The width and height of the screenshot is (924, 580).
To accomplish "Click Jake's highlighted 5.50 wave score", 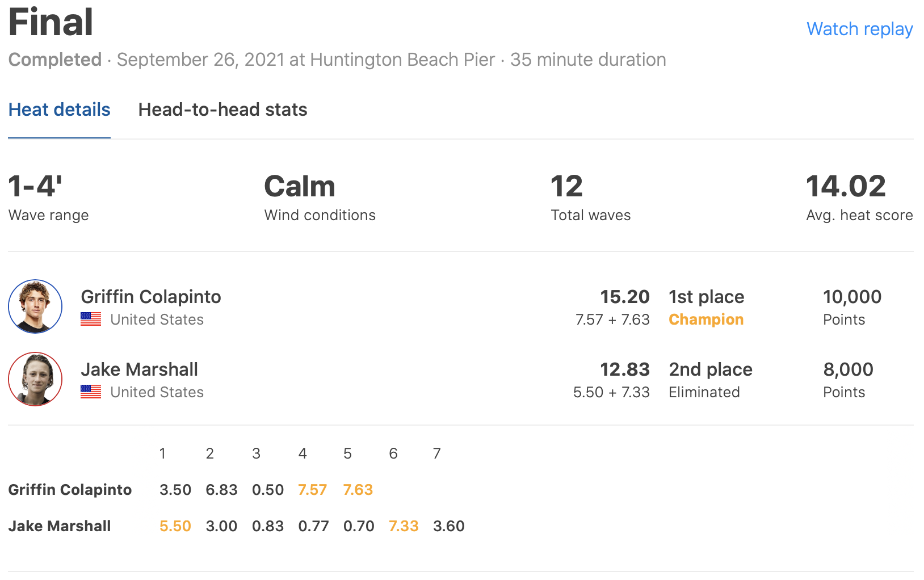I will [x=175, y=526].
